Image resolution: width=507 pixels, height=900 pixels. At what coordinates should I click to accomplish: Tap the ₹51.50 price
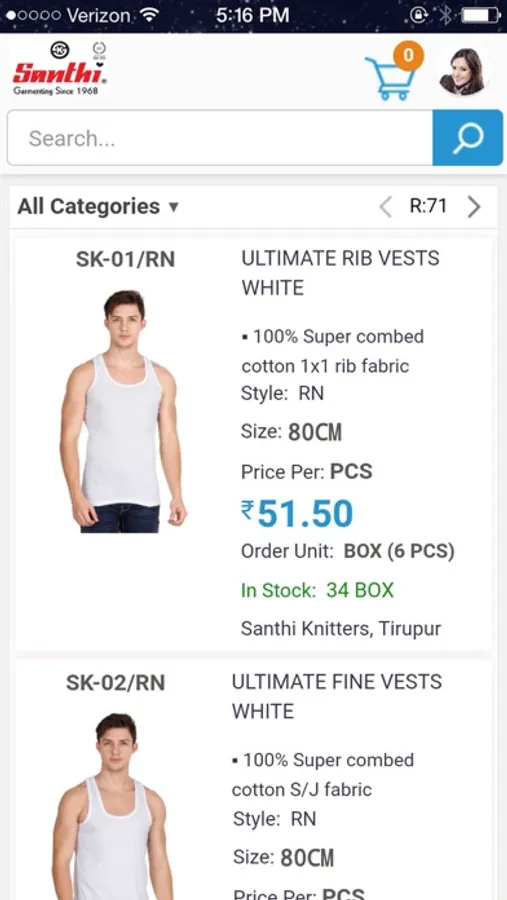coord(297,513)
